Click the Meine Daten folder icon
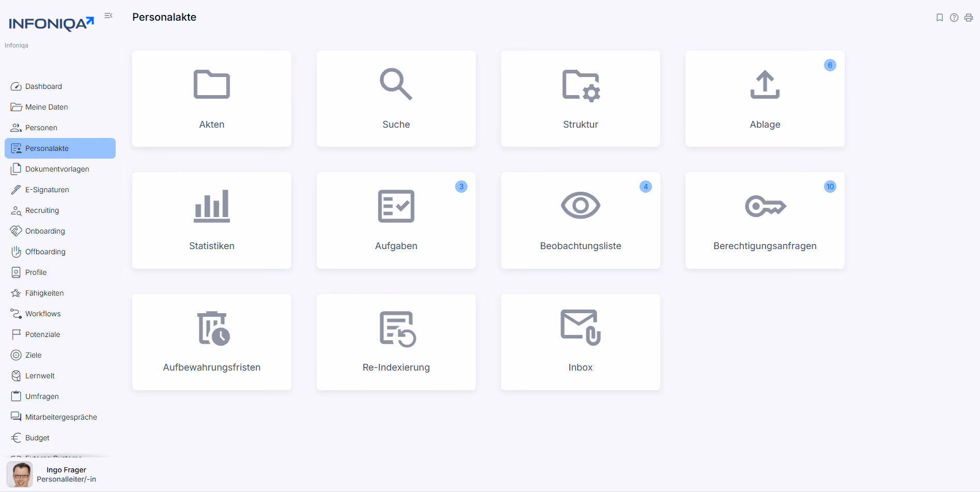Screen dimensions: 980x492 (16, 107)
